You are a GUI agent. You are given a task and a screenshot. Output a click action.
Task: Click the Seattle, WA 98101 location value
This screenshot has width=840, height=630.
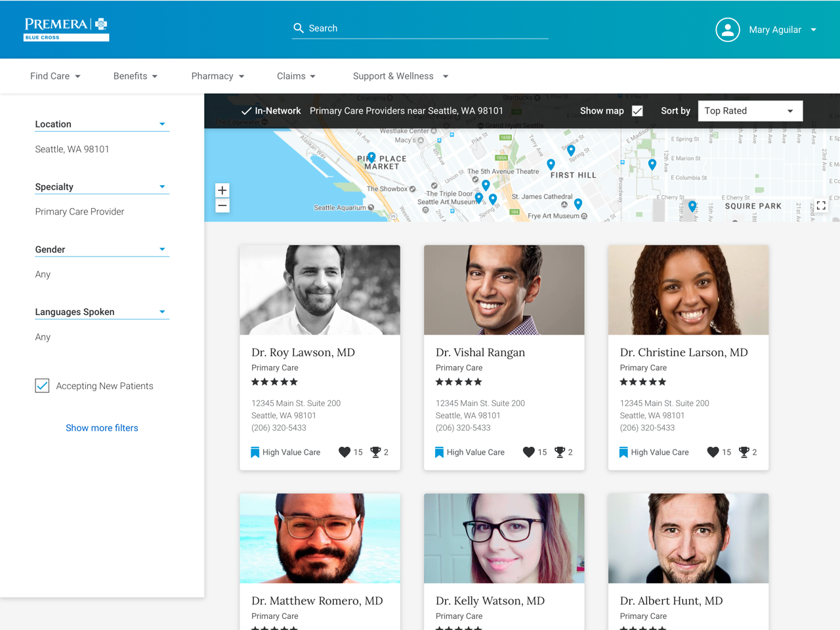pyautogui.click(x=72, y=149)
